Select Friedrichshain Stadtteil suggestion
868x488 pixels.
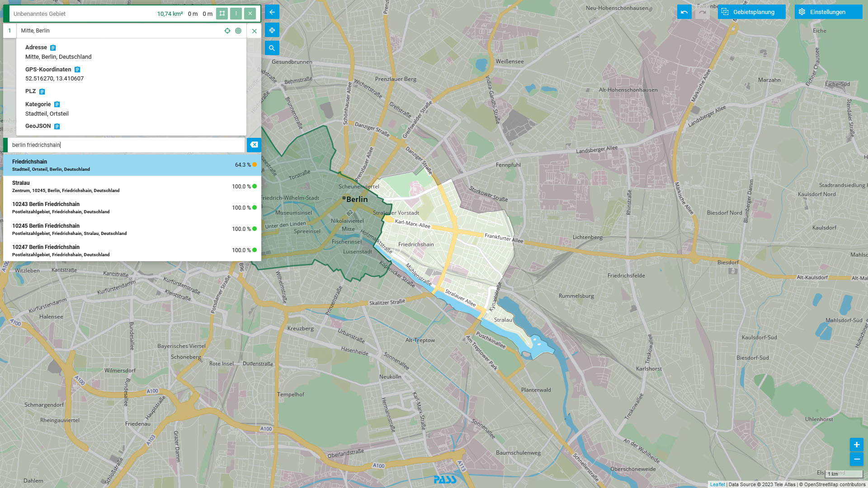[x=132, y=165]
